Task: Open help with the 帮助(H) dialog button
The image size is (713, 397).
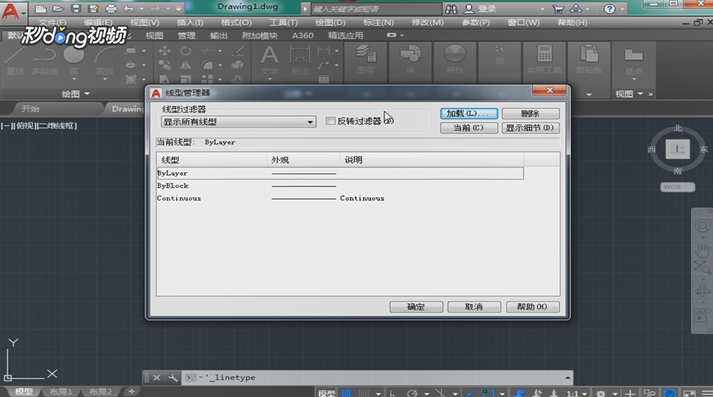Action: (532, 307)
